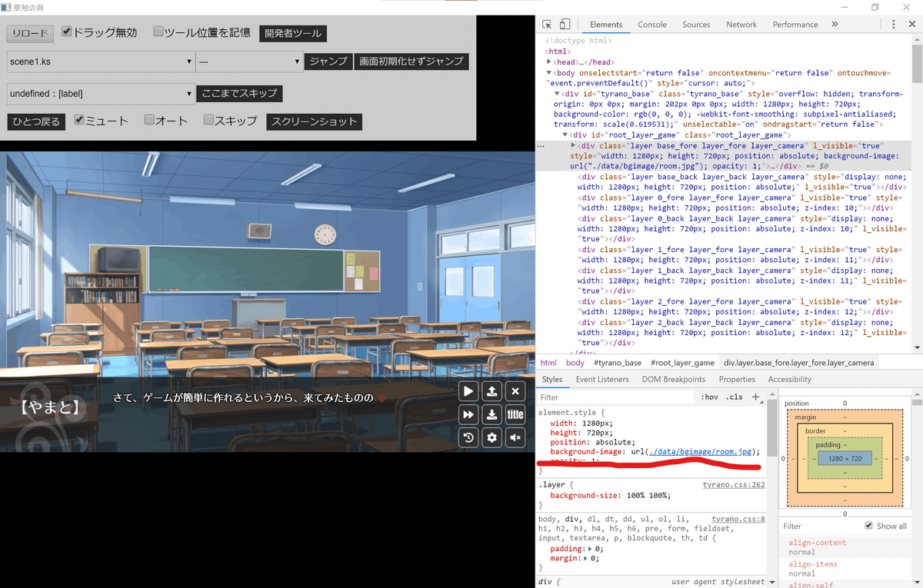Switch to the Console tab
Viewport: 923px width, 588px height.
tap(652, 25)
